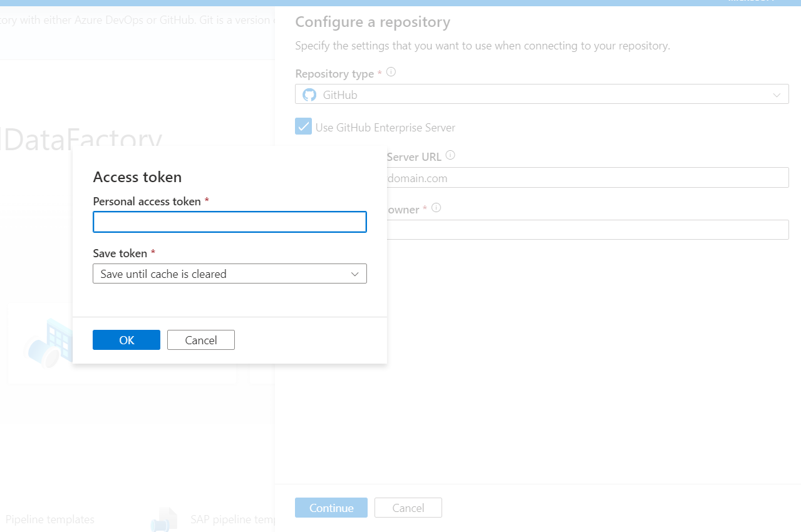801x532 pixels.
Task: Click Cancel in the Configure a repository panel
Action: point(408,508)
